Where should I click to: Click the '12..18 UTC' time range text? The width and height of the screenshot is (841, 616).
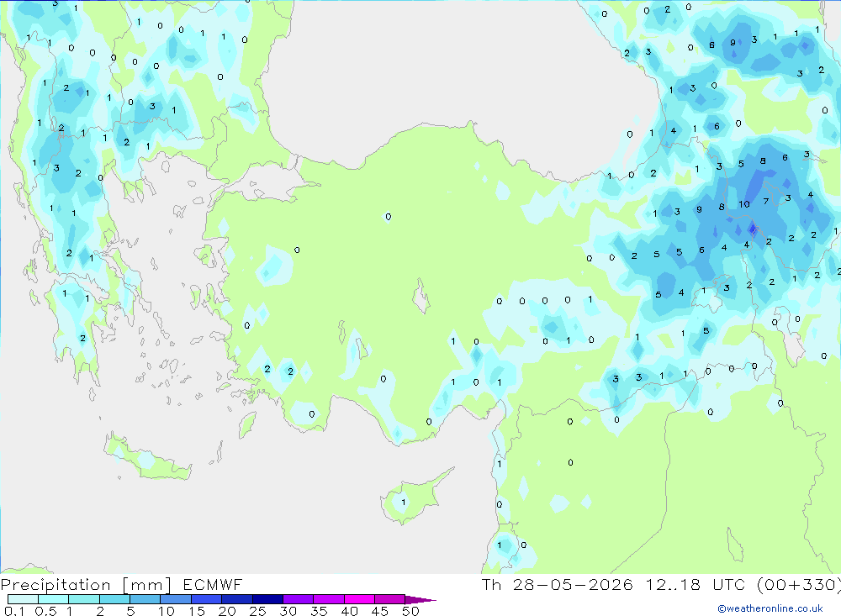click(x=696, y=585)
